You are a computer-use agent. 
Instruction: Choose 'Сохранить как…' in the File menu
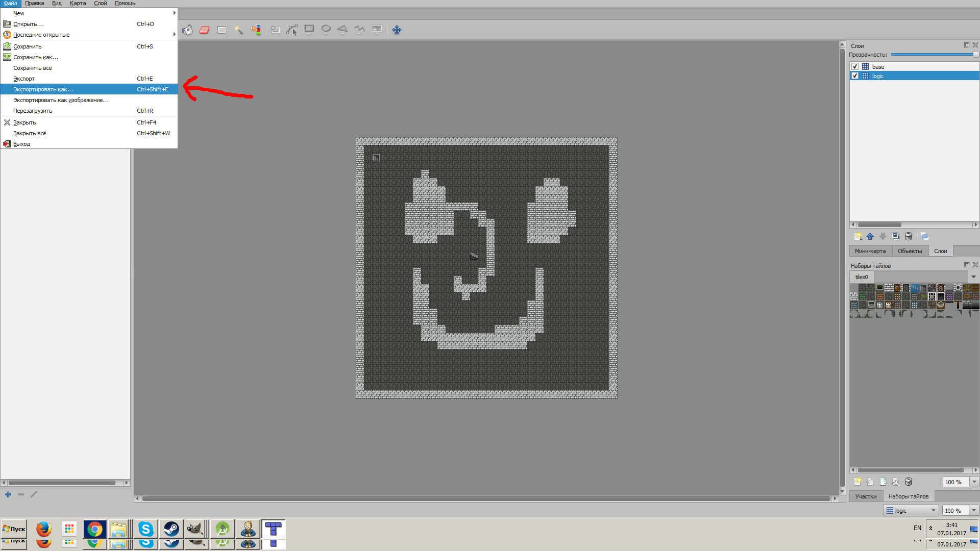(x=36, y=57)
